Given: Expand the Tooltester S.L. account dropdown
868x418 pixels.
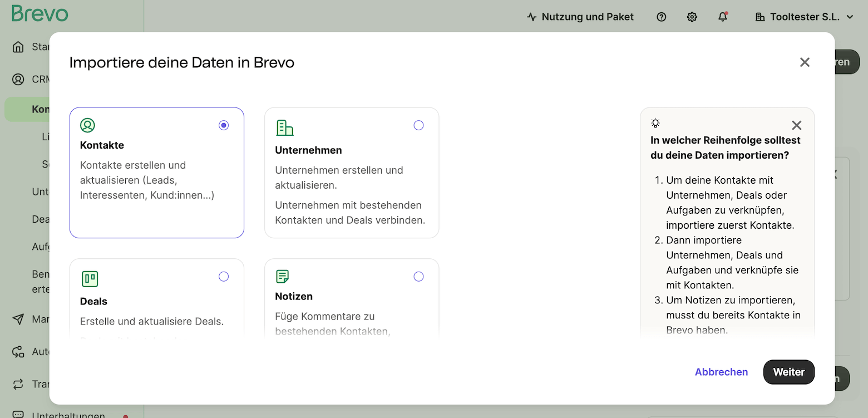Looking at the screenshot, I should click(804, 17).
